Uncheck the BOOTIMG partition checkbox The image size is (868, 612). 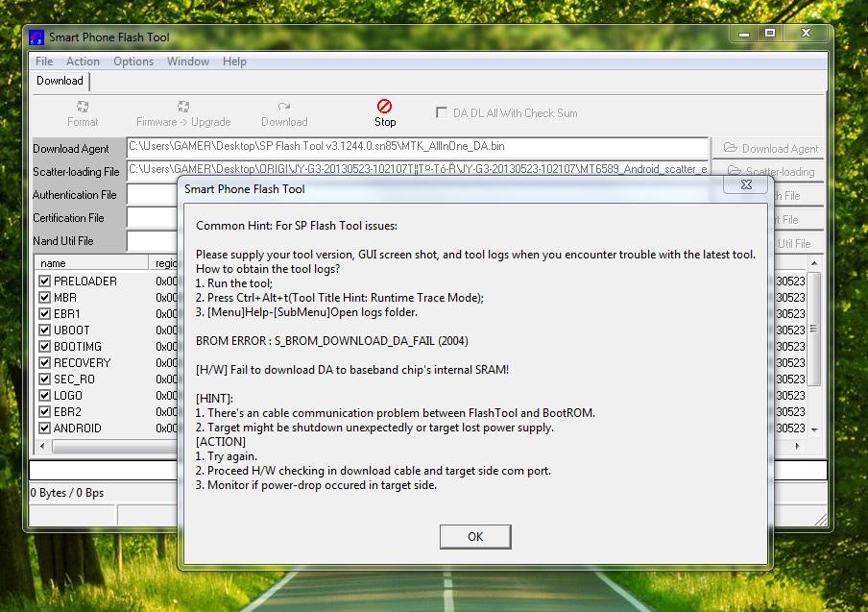(x=45, y=347)
